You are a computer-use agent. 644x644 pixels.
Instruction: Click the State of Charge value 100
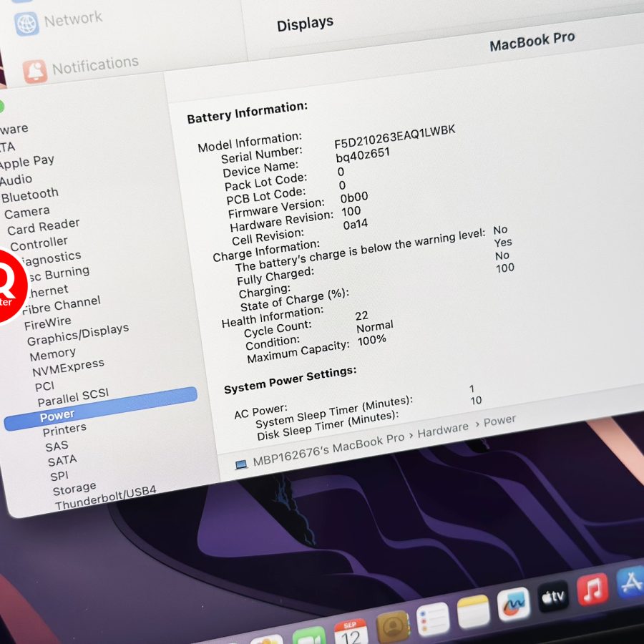[x=505, y=268]
